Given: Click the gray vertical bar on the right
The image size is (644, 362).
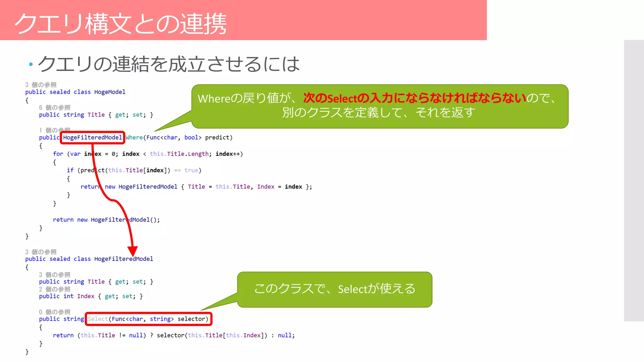Looking at the screenshot, I should pos(634,181).
